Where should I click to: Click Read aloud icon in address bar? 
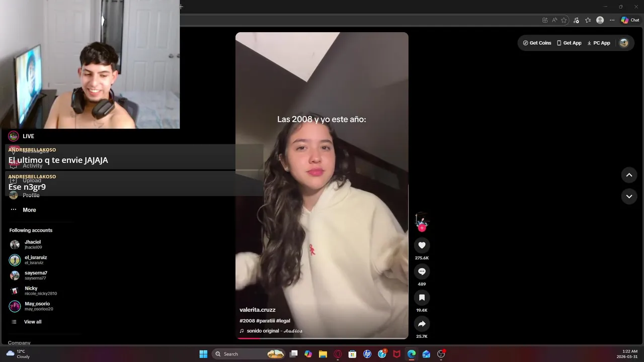pos(554,20)
